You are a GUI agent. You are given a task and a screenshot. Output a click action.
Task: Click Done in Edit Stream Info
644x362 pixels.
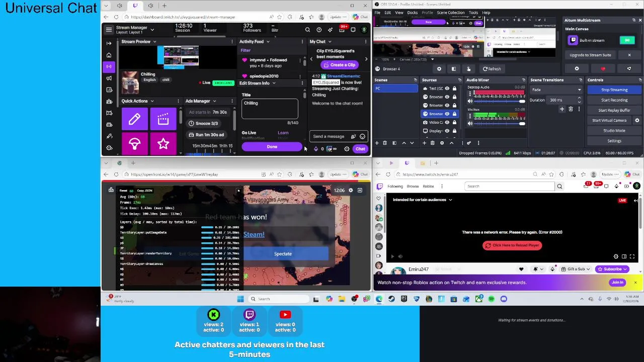click(x=272, y=147)
